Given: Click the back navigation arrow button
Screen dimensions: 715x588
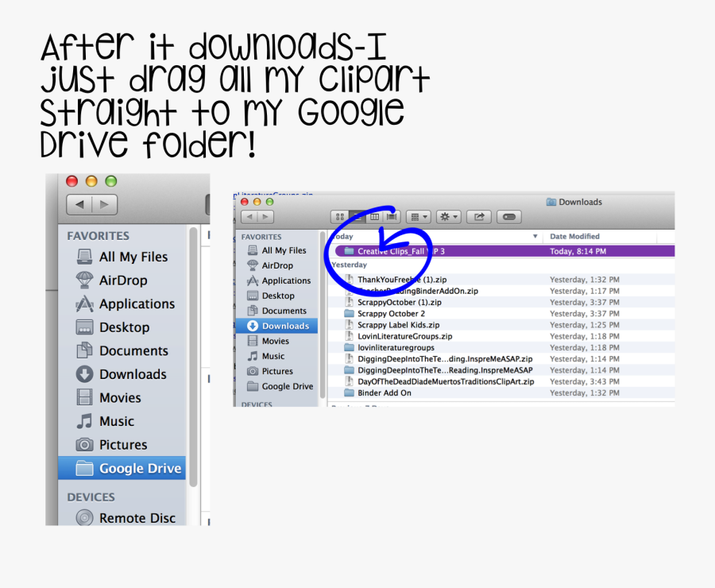Looking at the screenshot, I should coord(249,215).
